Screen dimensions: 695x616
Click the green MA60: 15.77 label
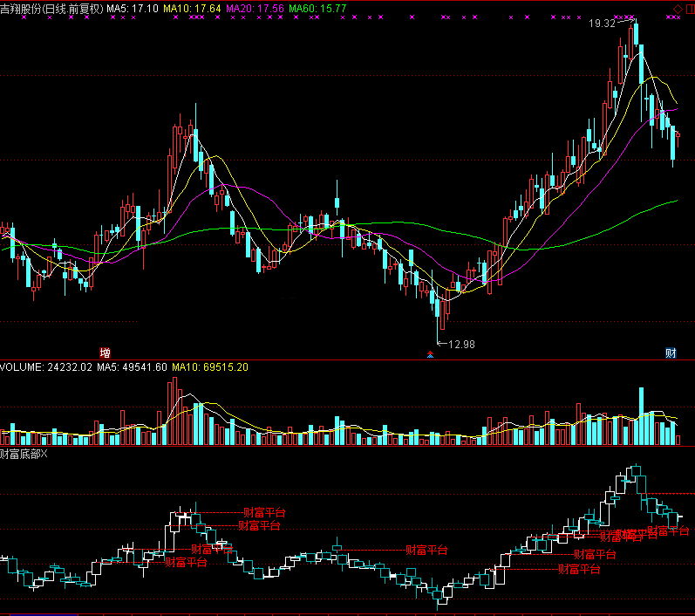[x=317, y=9]
